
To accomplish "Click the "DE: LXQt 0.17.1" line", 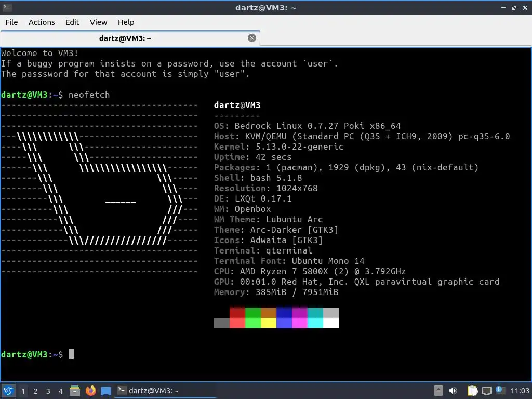I will pos(252,198).
